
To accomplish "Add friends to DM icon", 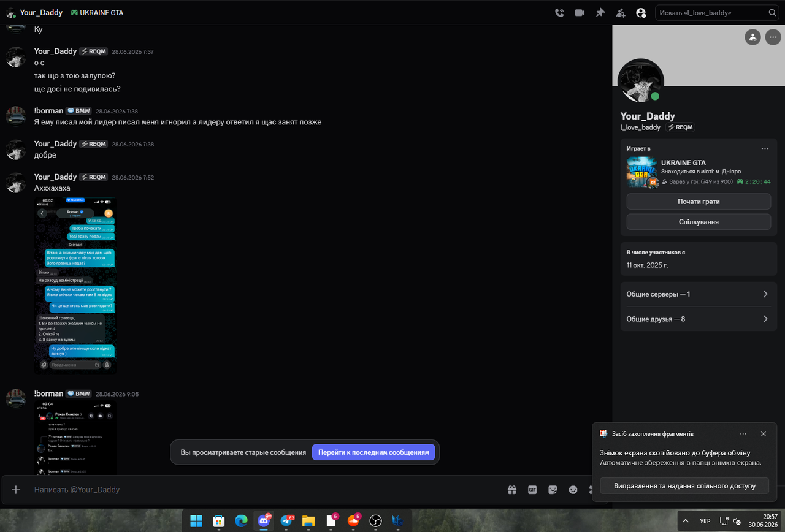I will click(621, 12).
